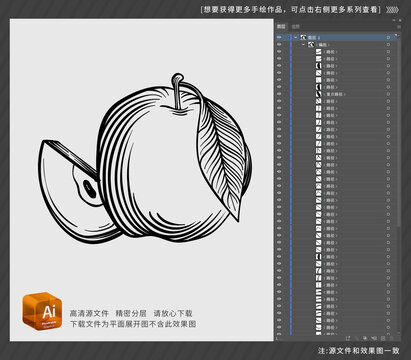This screenshot has width=411, height=360.
Task: Toggle visibility eye of 图层 1
Action: (279, 37)
